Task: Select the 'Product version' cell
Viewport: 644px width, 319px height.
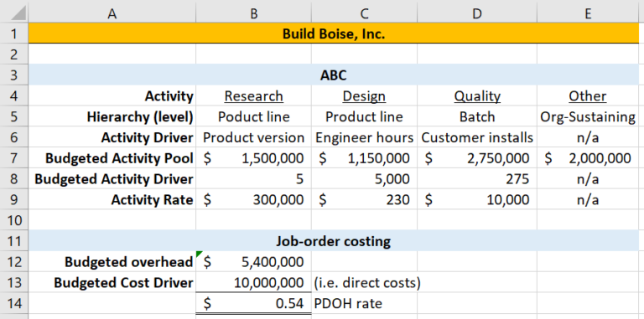Action: point(253,137)
